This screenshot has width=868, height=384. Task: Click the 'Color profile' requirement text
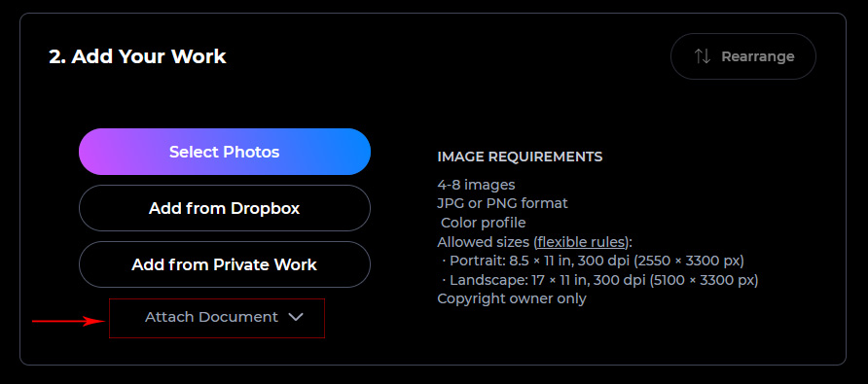(484, 223)
